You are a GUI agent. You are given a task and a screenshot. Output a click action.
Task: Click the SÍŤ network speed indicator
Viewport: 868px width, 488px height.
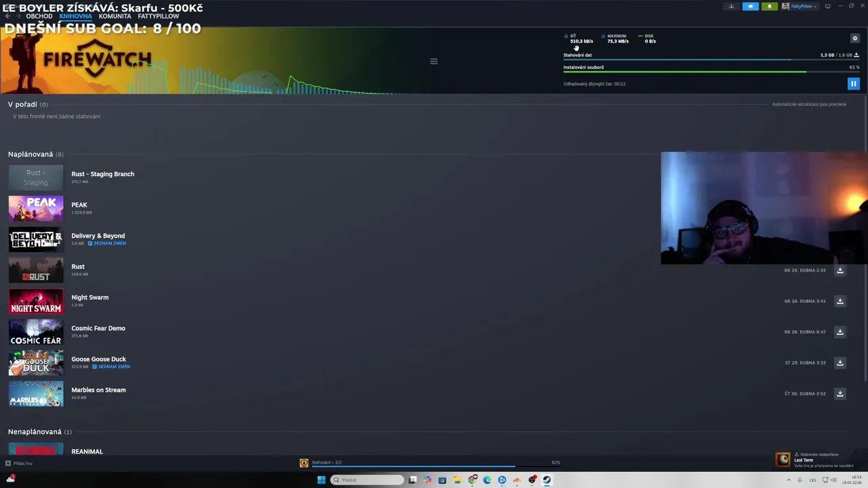click(x=578, y=39)
